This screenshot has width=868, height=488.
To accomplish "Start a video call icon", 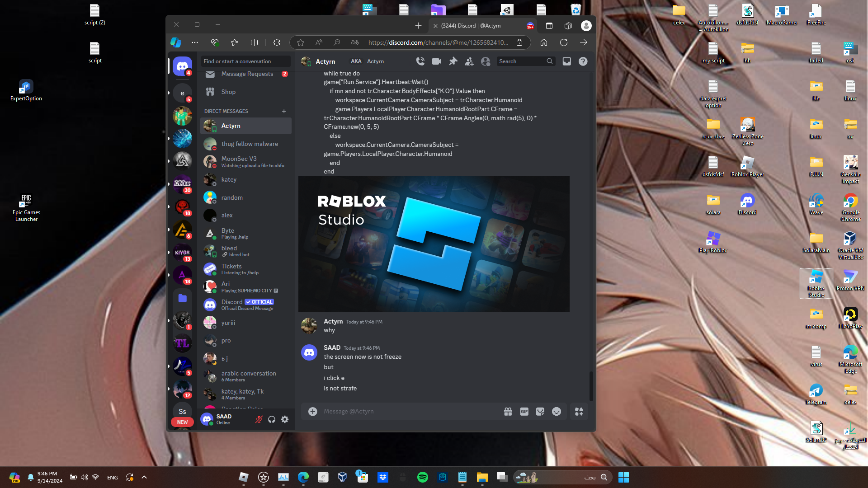I will (437, 61).
